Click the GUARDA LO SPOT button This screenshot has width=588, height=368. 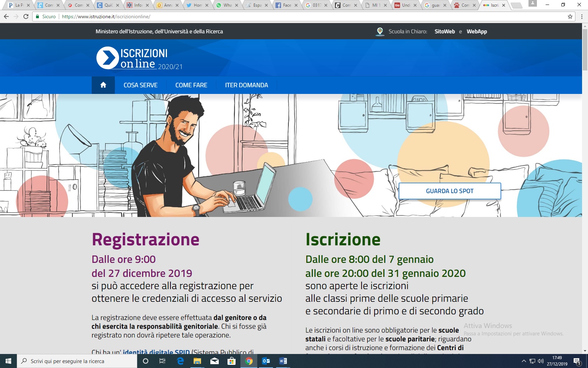[x=450, y=191]
